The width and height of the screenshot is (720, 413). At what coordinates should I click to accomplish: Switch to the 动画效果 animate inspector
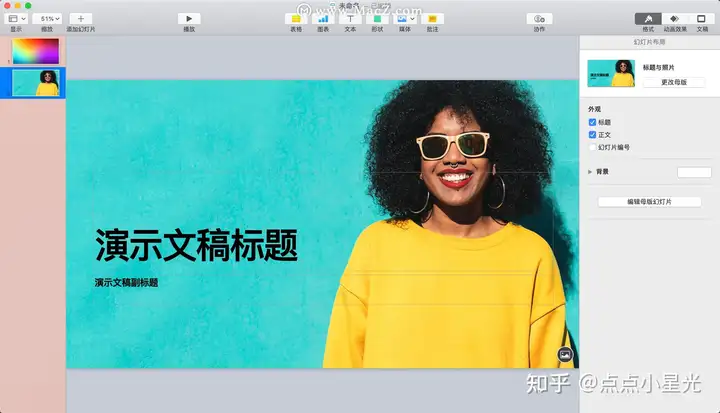pyautogui.click(x=675, y=19)
